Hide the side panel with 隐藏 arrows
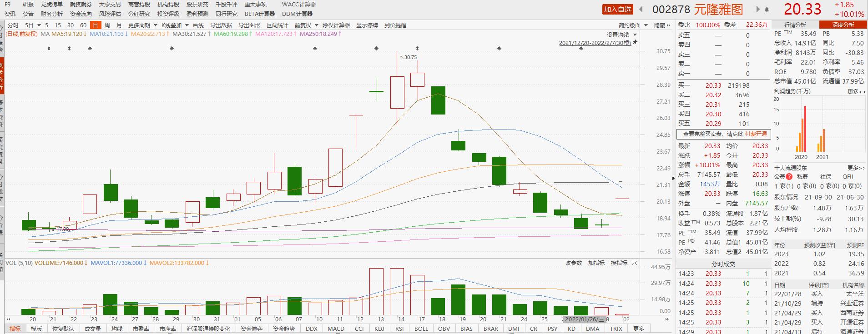This screenshot has height=334, width=868. point(662,25)
